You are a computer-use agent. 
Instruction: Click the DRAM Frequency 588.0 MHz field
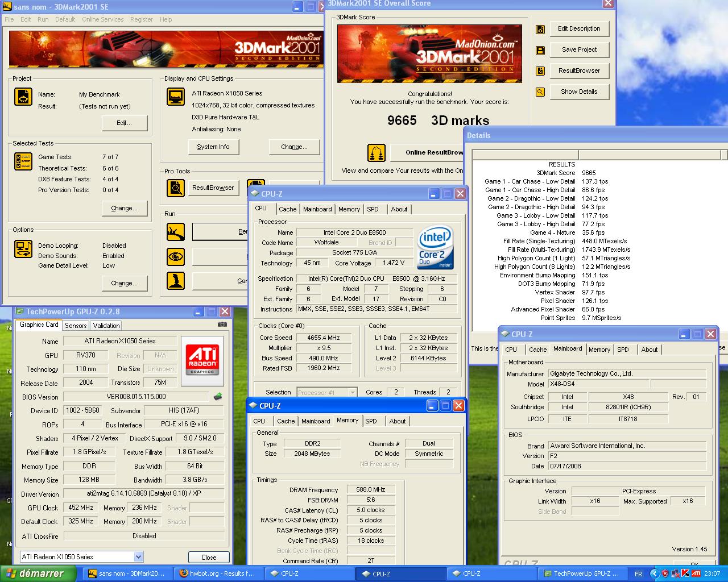pyautogui.click(x=370, y=489)
